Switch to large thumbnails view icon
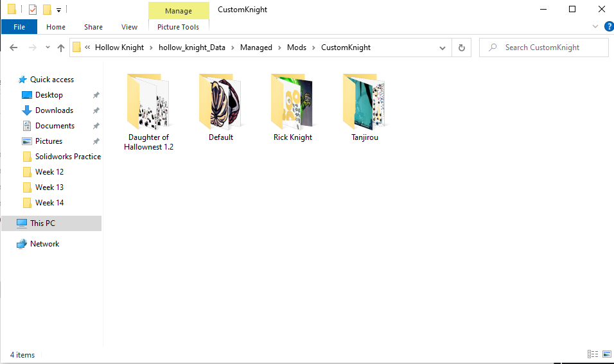 [606, 354]
